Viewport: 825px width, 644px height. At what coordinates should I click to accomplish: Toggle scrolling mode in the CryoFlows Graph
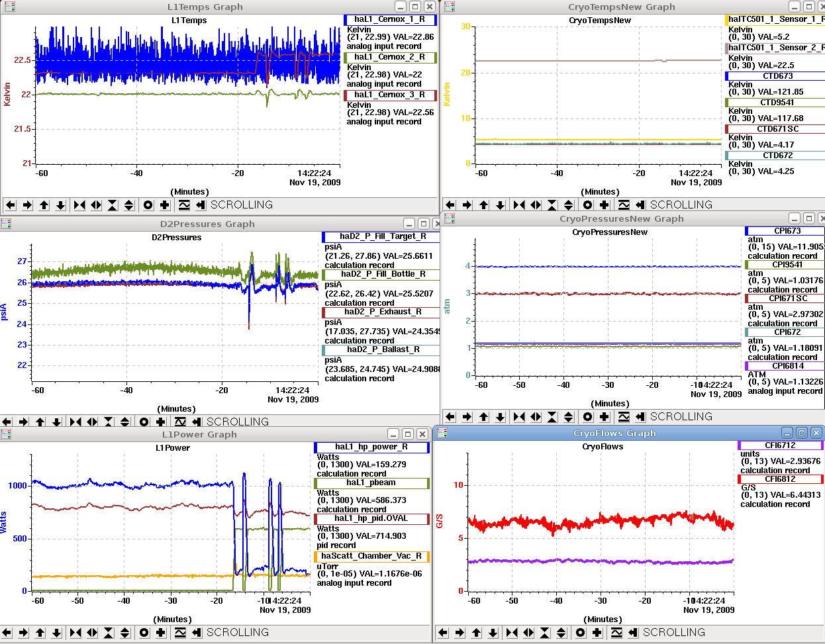click(x=633, y=633)
